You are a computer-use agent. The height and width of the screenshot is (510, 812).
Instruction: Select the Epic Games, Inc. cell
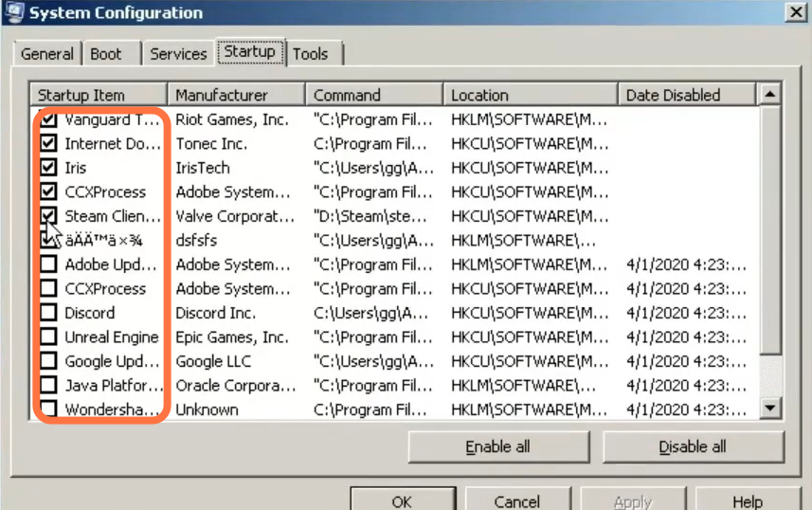point(232,337)
